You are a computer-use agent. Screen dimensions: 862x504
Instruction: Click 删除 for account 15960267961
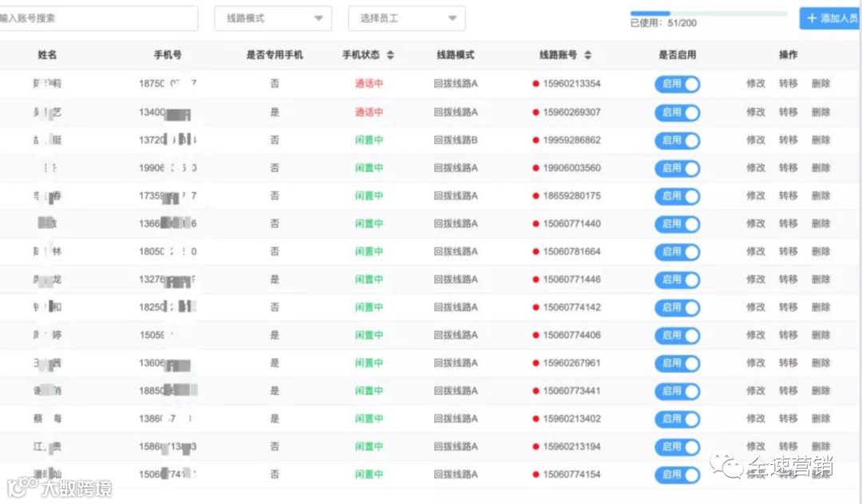[820, 363]
